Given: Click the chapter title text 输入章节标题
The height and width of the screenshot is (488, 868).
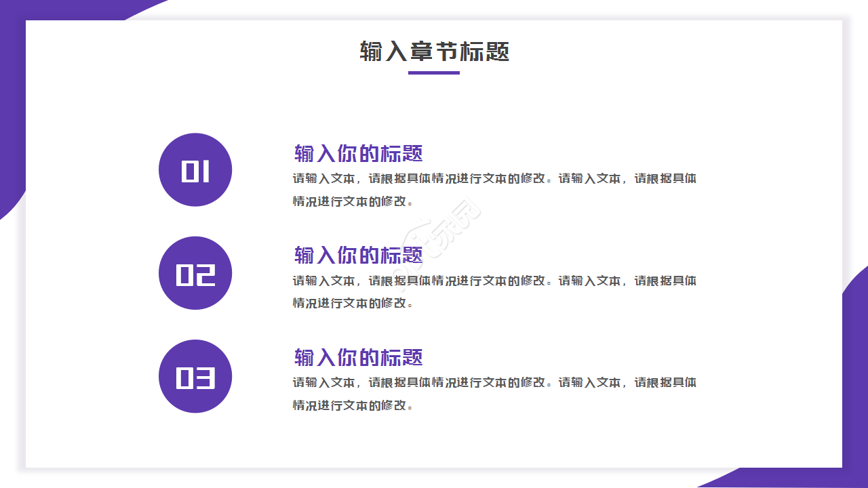Looking at the screenshot, I should [434, 52].
